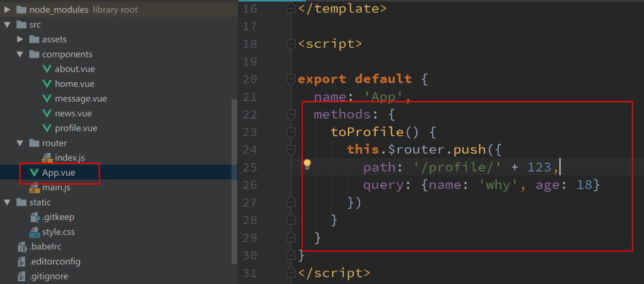Click the JS file icon beside main.js

coord(35,188)
